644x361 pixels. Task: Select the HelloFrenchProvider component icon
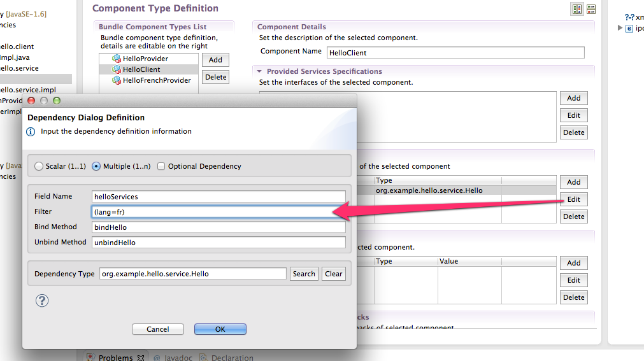(x=117, y=80)
